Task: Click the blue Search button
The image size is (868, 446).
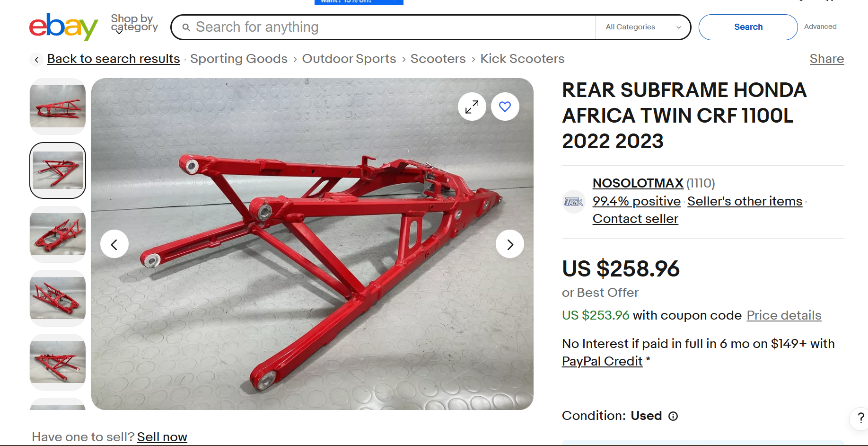Action: coord(748,27)
